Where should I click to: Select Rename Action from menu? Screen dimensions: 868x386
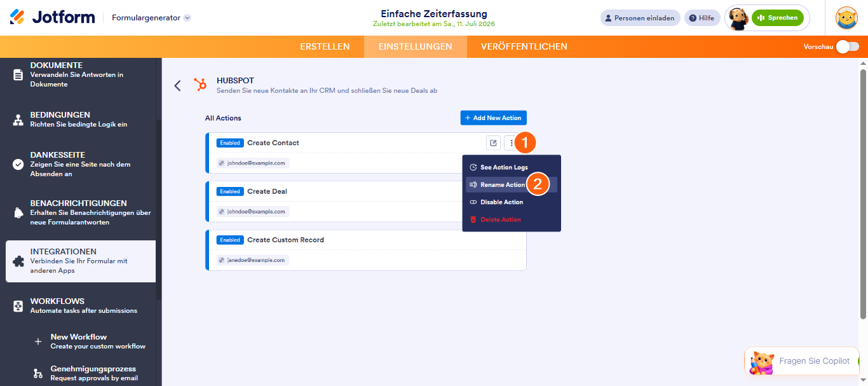[512, 185]
